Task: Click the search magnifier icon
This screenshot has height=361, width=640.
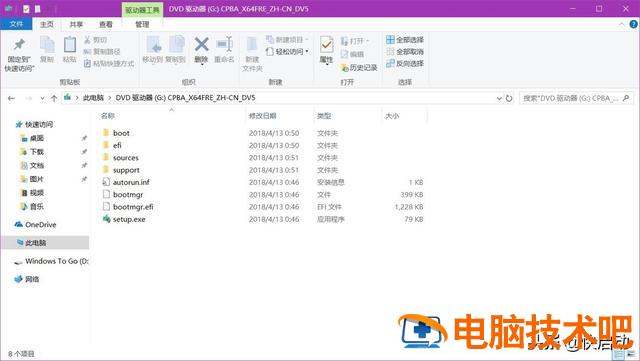Action: 626,98
